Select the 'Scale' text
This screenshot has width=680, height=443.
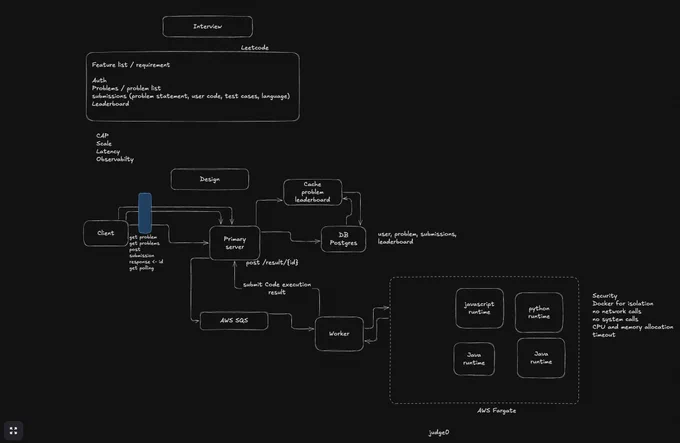pos(104,143)
